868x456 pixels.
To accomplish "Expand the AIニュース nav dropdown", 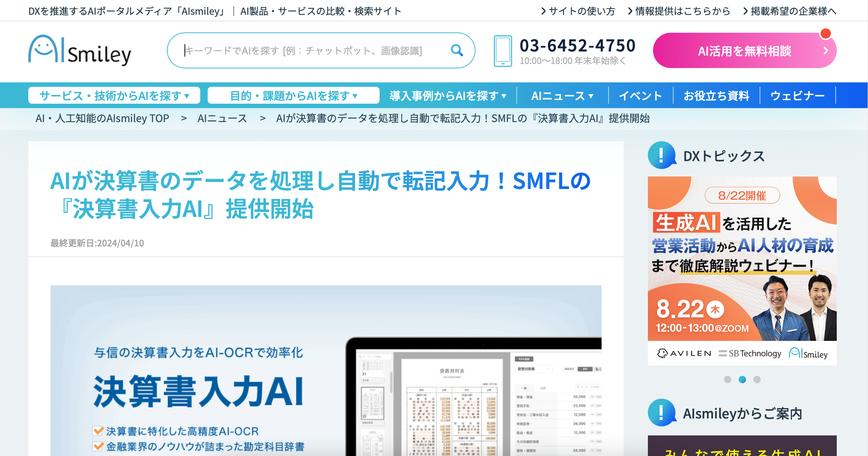I will 562,96.
